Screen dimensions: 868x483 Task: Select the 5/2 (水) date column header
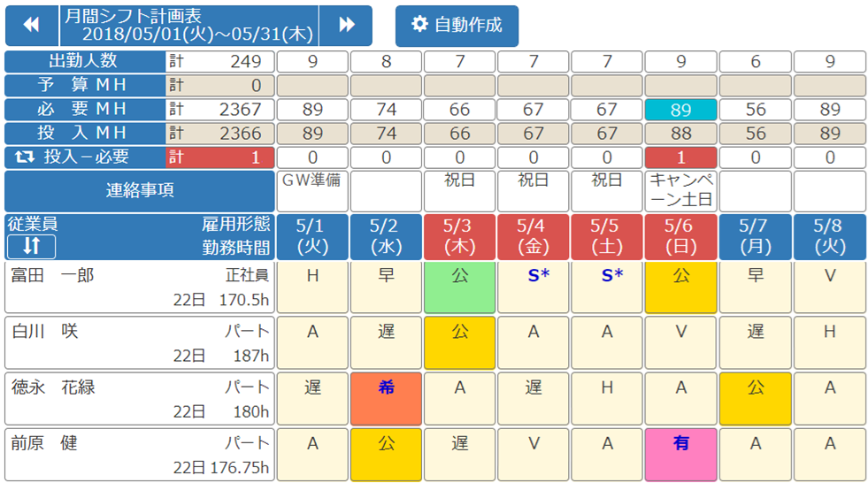387,237
